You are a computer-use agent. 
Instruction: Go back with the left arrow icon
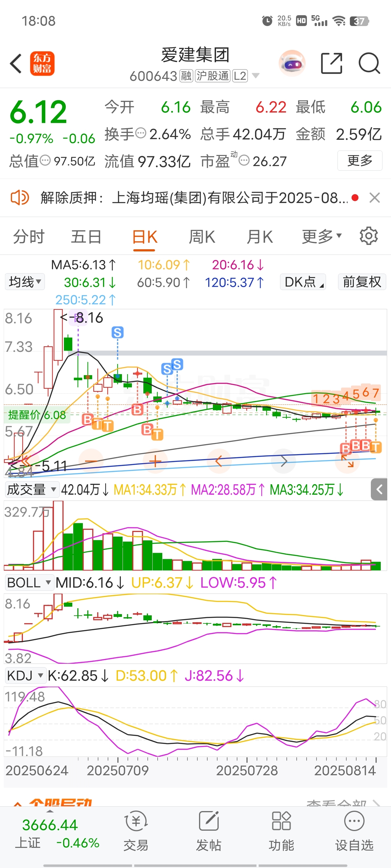point(16,63)
